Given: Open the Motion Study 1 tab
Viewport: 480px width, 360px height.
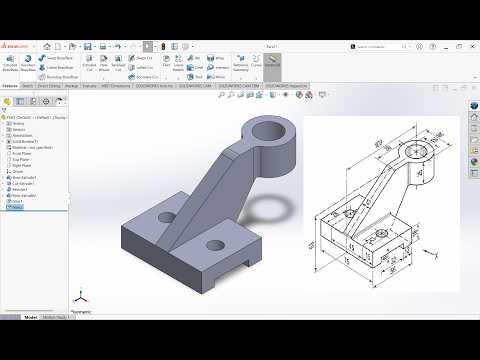Looking at the screenshot, I should [55, 317].
